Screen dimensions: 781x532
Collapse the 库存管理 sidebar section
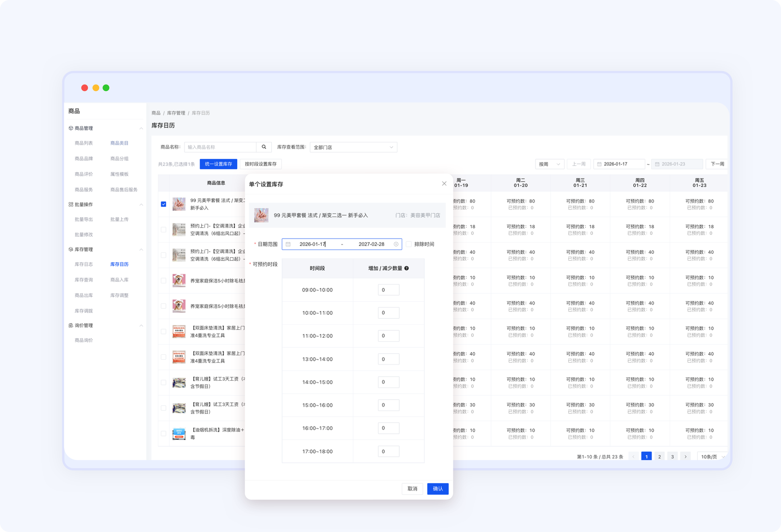click(x=141, y=249)
